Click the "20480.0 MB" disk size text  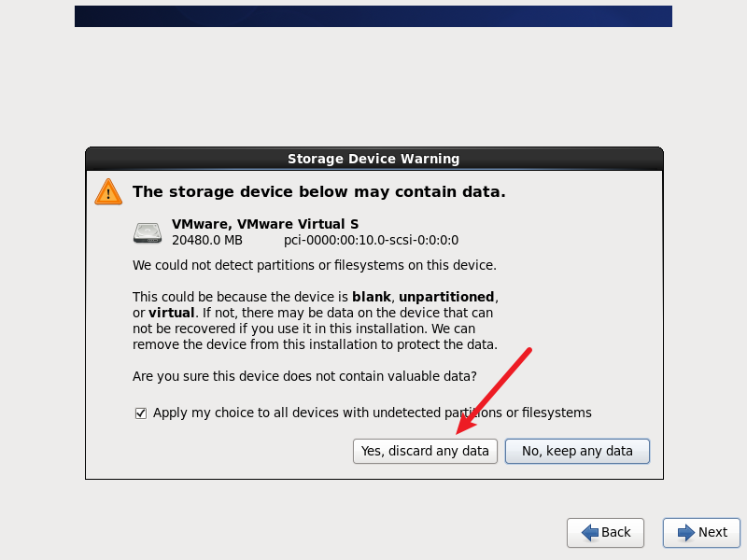point(206,240)
